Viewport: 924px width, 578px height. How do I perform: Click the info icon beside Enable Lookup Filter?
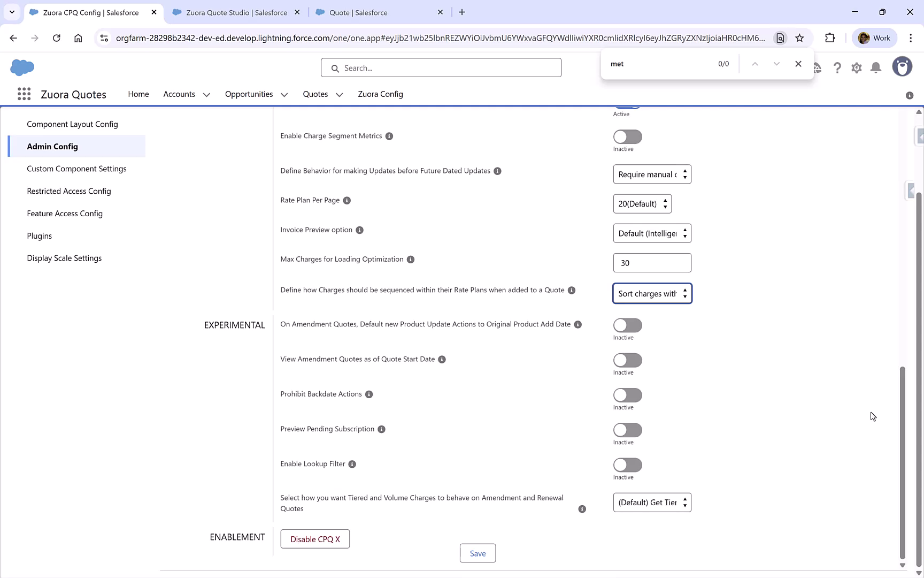coord(352,464)
